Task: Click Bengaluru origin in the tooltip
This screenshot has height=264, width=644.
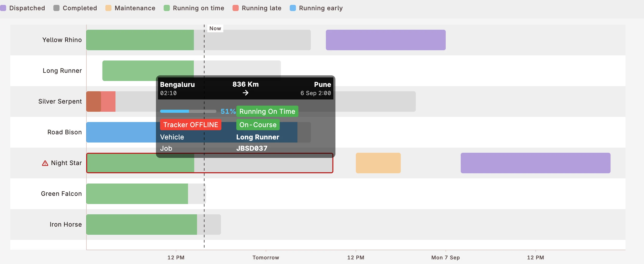Action: coord(177,85)
